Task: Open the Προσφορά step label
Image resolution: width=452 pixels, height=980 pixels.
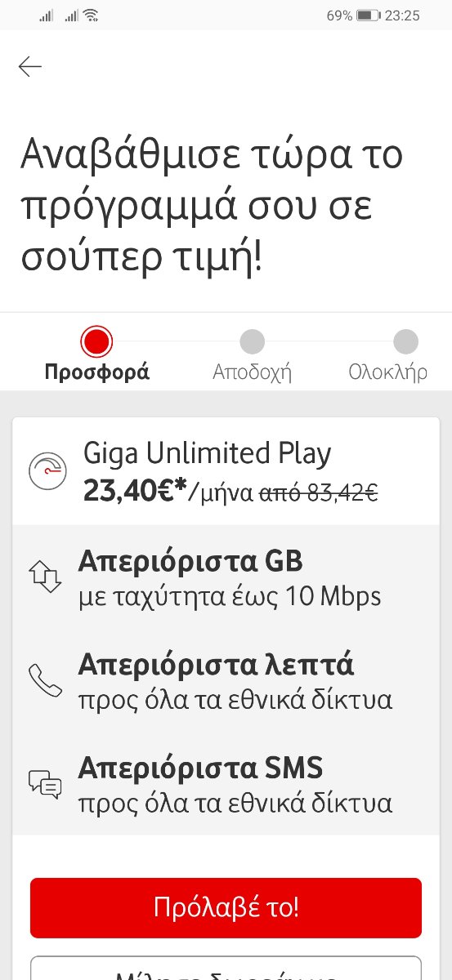Action: pyautogui.click(x=96, y=372)
